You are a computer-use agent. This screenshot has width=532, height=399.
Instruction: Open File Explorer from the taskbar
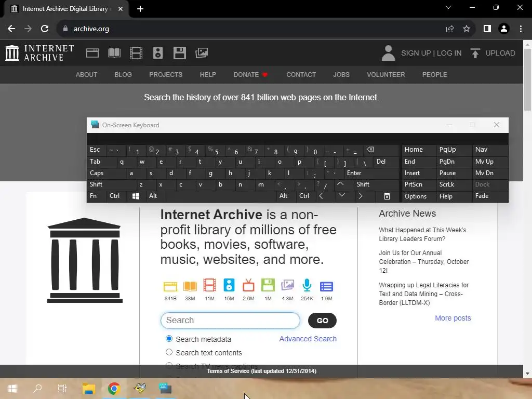point(88,388)
